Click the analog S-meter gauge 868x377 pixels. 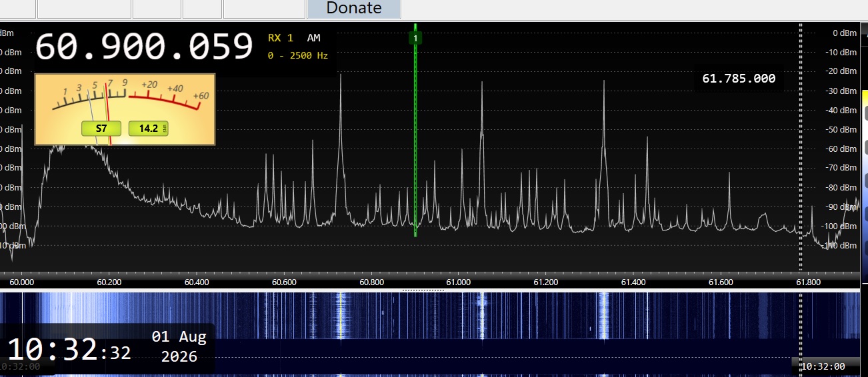(125, 109)
